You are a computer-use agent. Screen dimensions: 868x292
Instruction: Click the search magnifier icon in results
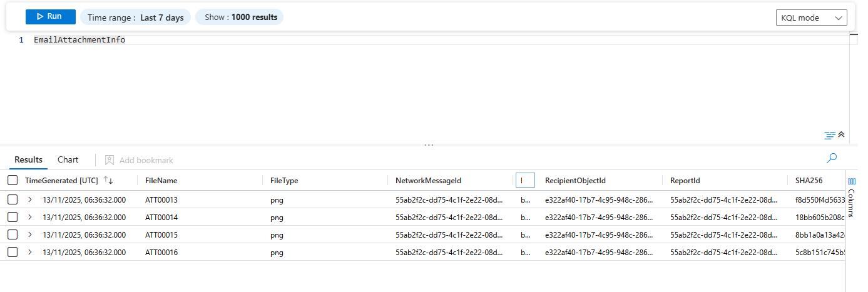pyautogui.click(x=832, y=159)
